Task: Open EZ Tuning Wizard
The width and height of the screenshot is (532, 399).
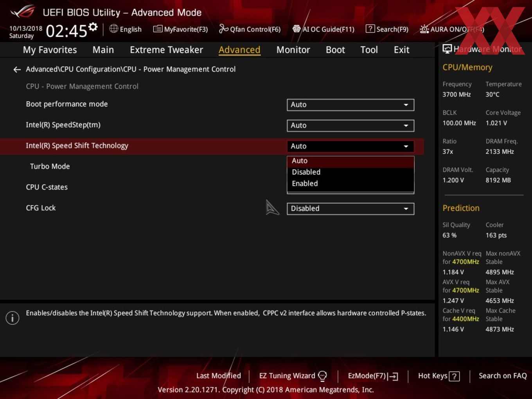Action: [x=293, y=376]
